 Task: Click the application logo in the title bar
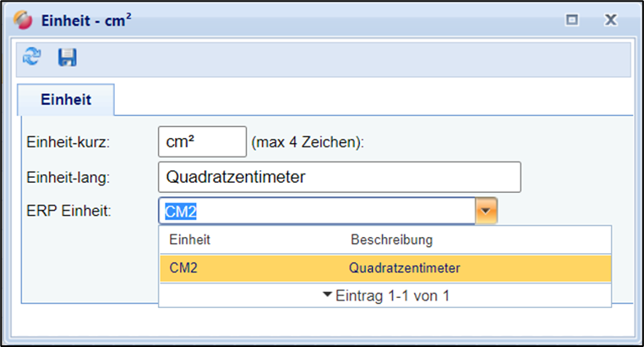click(x=24, y=19)
